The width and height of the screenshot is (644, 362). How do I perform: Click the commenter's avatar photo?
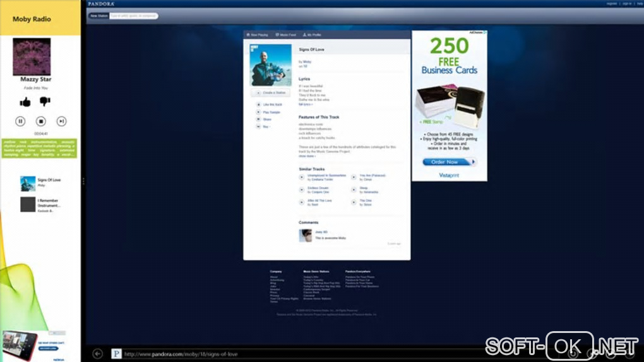(x=305, y=236)
